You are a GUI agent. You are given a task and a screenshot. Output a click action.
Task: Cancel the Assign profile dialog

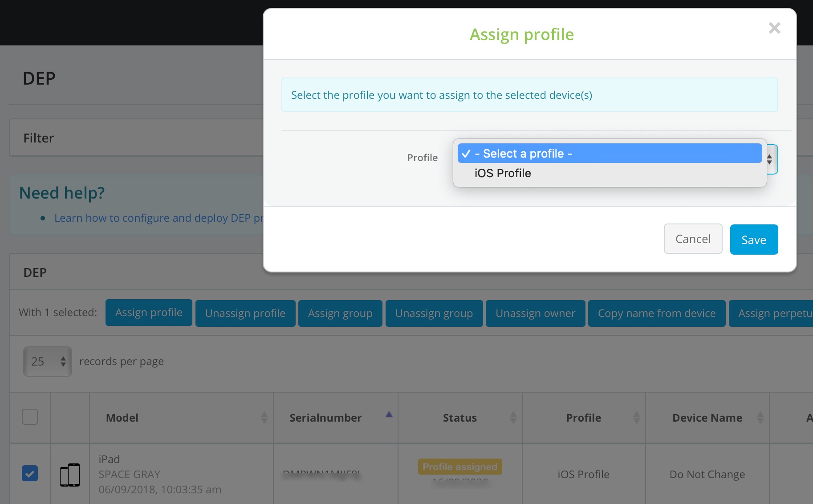(x=693, y=239)
